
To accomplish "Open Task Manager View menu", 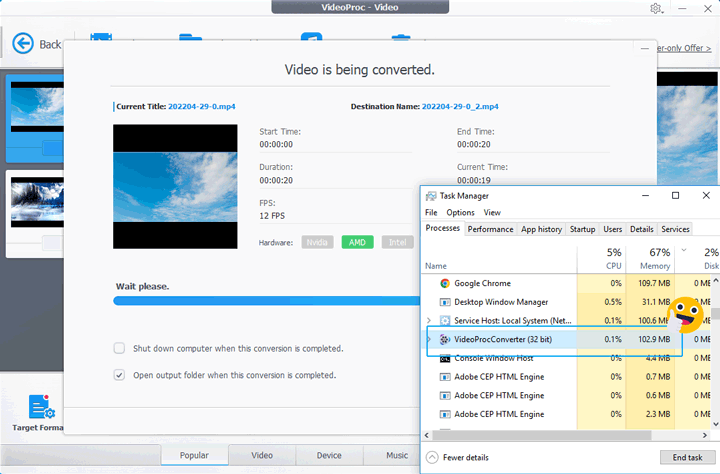I will pyautogui.click(x=492, y=213).
